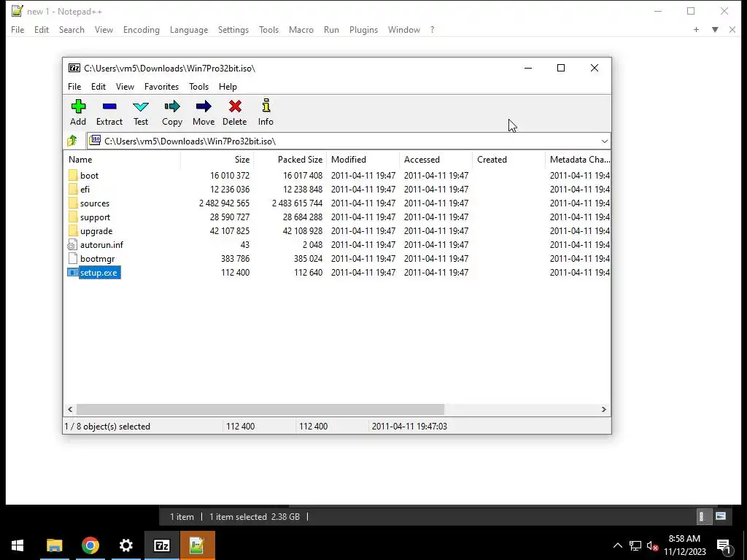This screenshot has width=747, height=560.
Task: Open Notepad++ Settings menu
Action: coord(233,29)
